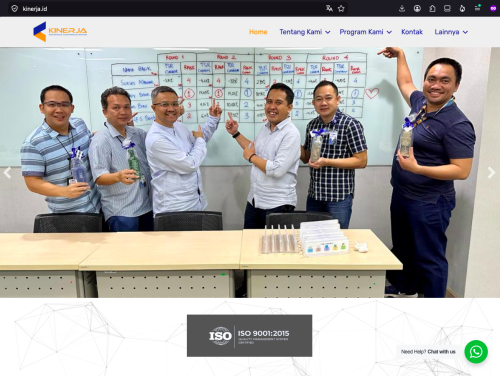This screenshot has width=500, height=376.
Task: Open the browser downloads icon
Action: pos(402,9)
